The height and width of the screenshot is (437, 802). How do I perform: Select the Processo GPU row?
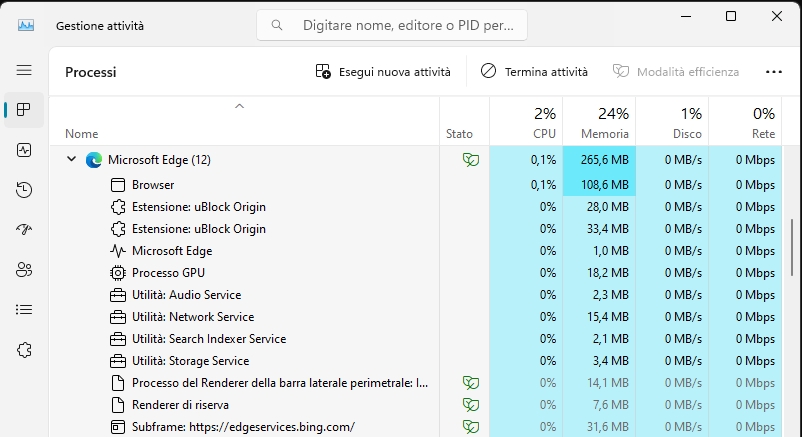point(415,273)
